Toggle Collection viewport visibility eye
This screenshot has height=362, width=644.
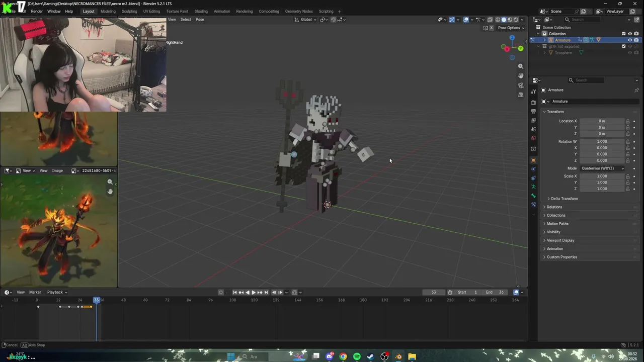(630, 34)
